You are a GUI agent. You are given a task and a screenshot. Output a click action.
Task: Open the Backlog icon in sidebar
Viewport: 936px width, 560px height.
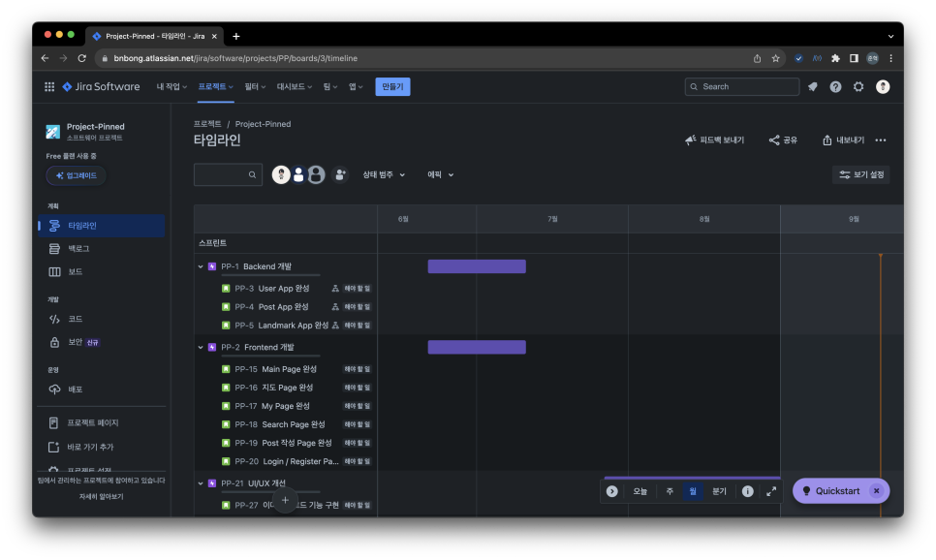click(x=54, y=248)
